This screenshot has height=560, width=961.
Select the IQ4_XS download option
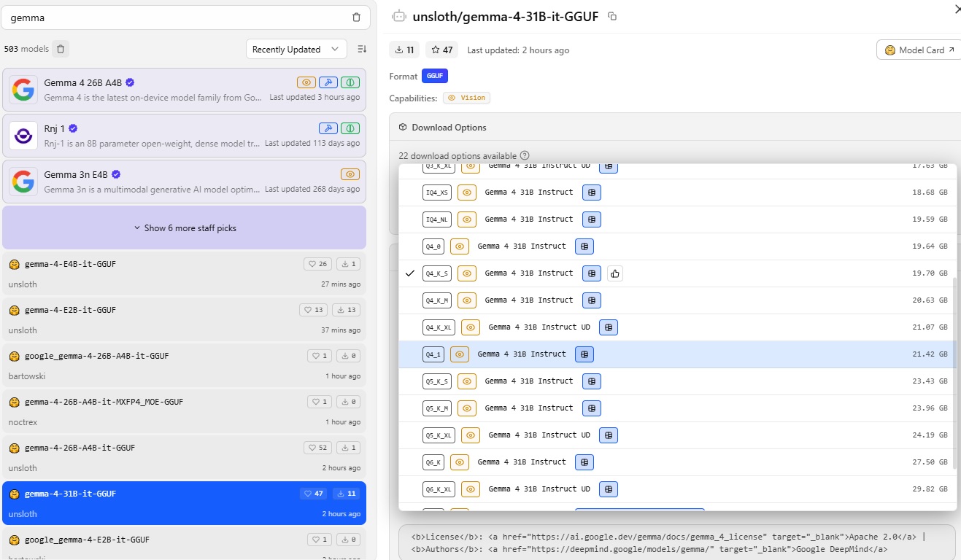678,192
